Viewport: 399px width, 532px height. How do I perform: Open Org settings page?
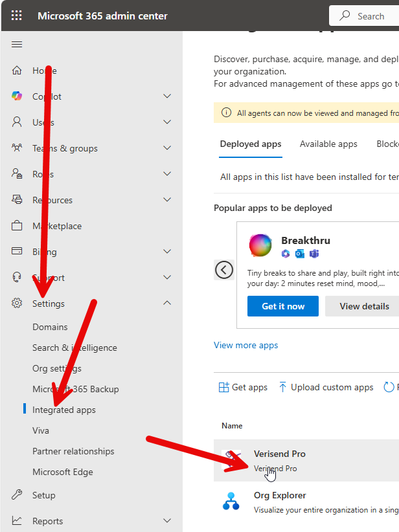coord(57,368)
